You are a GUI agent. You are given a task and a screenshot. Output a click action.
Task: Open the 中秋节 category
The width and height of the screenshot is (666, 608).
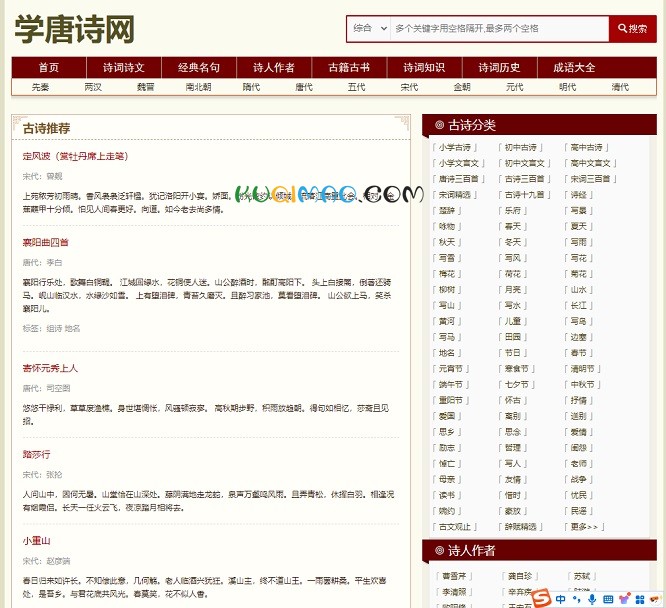point(582,385)
